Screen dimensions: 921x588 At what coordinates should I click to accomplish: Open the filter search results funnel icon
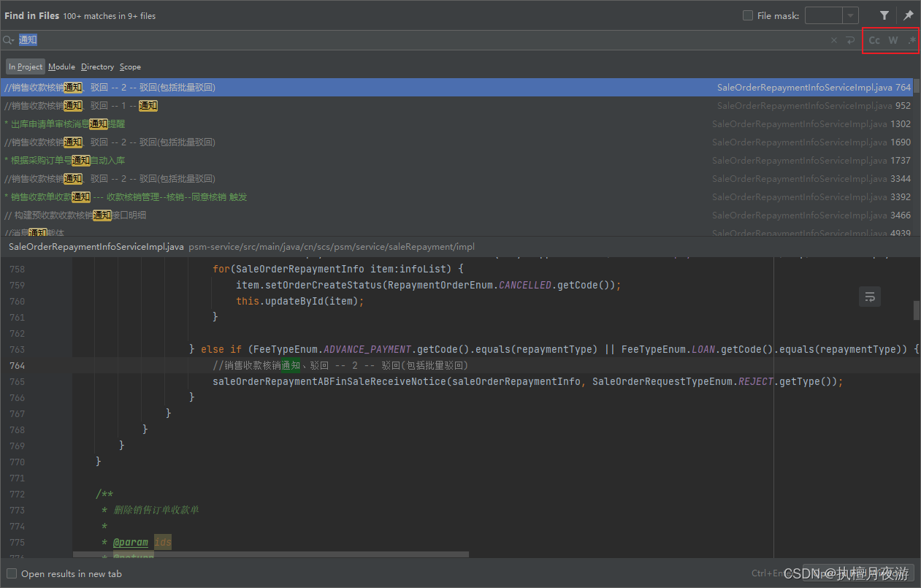[884, 15]
